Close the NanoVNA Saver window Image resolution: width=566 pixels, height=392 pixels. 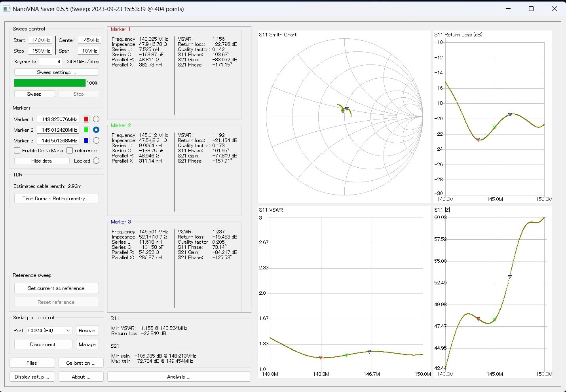tap(554, 9)
